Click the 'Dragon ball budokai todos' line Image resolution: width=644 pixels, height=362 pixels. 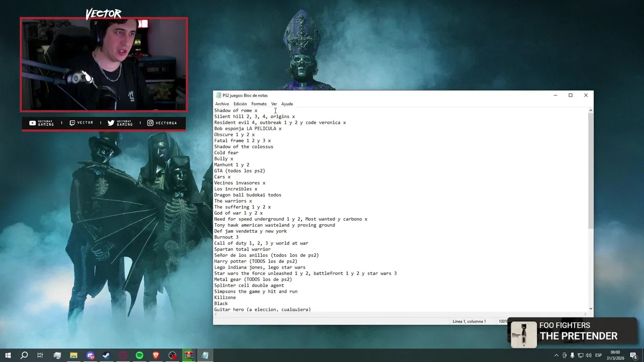click(x=248, y=195)
